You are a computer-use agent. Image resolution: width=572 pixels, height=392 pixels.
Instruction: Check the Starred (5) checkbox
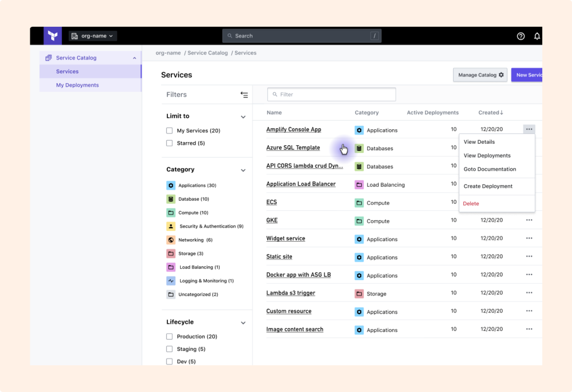pyautogui.click(x=169, y=143)
